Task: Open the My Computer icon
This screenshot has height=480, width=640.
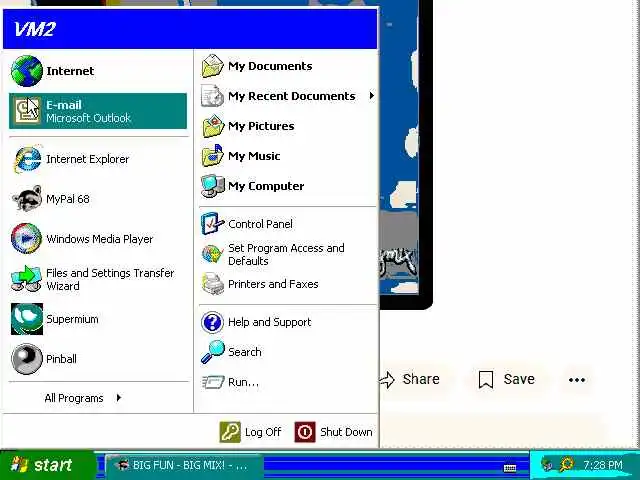Action: pos(213,186)
